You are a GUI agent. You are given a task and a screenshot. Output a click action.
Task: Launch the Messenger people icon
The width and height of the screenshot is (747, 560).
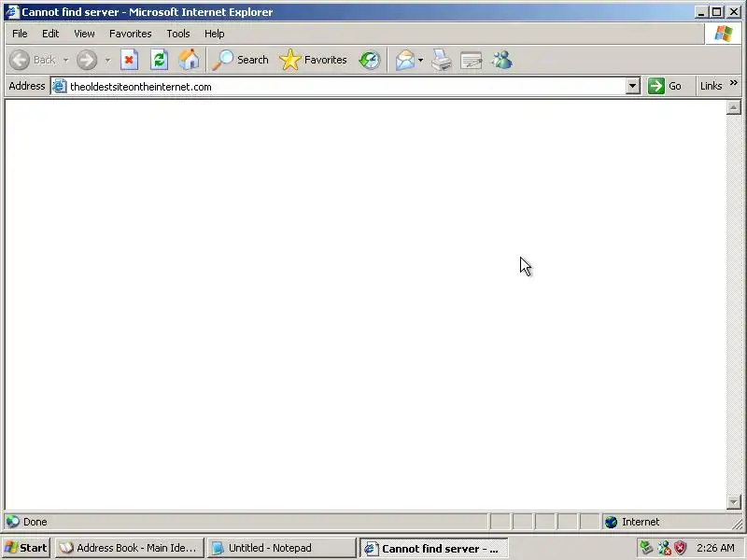pos(502,60)
